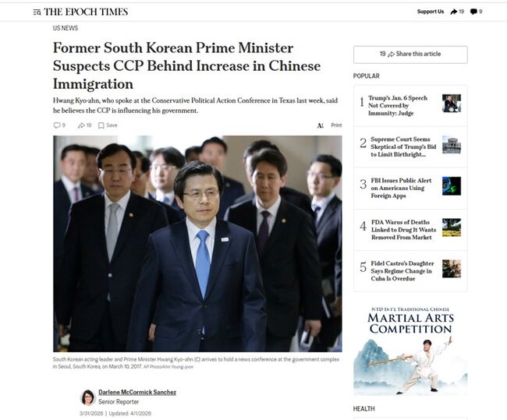Adjust text size with the A icon

(x=320, y=125)
